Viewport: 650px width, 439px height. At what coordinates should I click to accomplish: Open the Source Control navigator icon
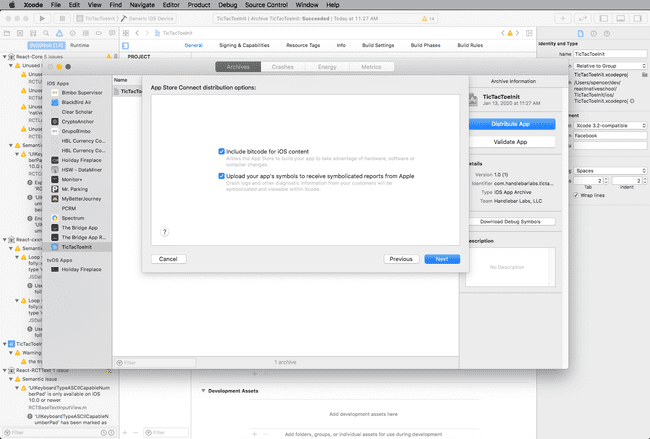coord(20,33)
